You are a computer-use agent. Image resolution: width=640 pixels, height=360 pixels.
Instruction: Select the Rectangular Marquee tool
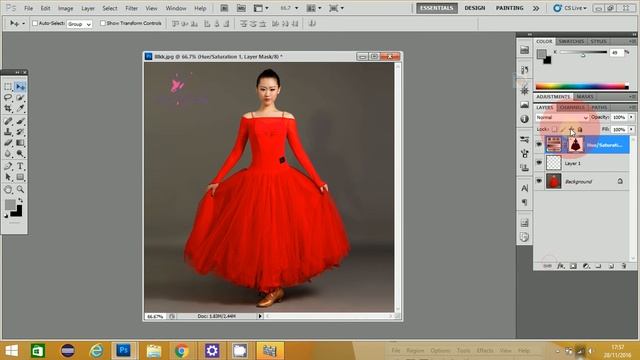[x=8, y=87]
